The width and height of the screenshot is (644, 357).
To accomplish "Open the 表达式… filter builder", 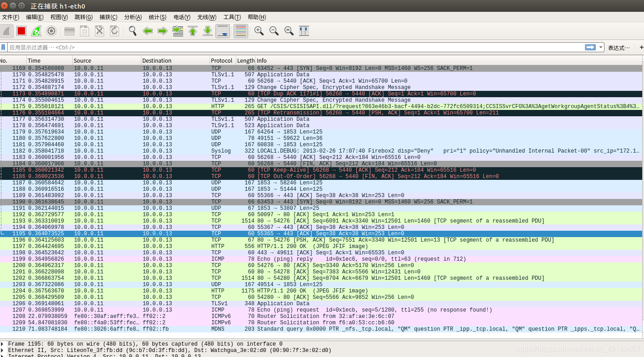I will click(x=618, y=47).
